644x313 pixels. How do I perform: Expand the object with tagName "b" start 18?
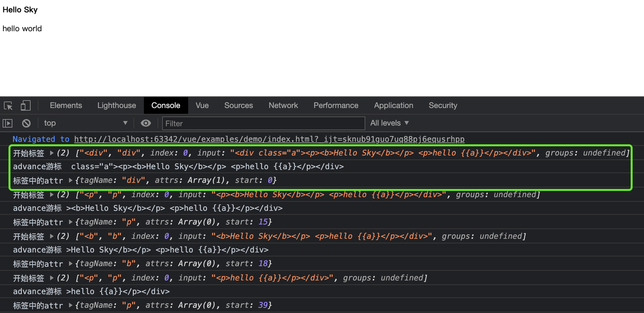[70, 263]
